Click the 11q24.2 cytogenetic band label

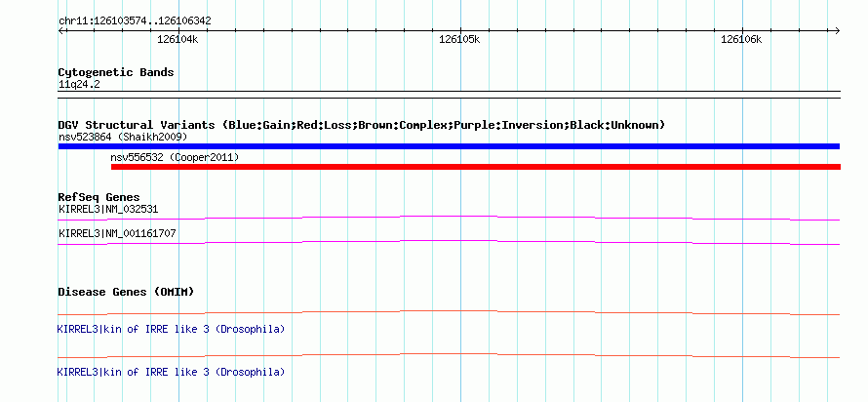(x=79, y=85)
